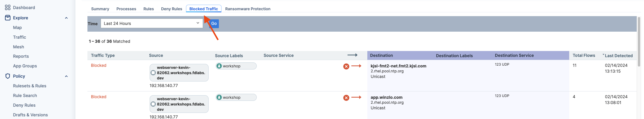Select the Blocked Traffic tab
The width and height of the screenshot is (644, 119).
tap(204, 9)
